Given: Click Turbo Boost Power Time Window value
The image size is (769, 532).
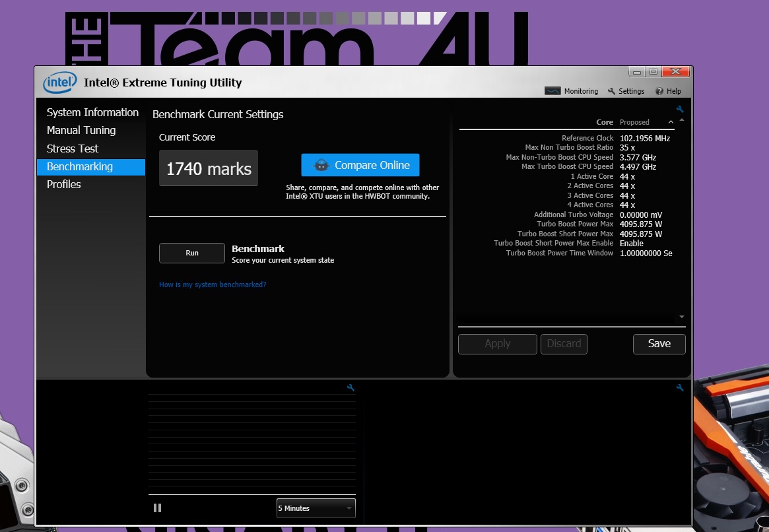Looking at the screenshot, I should click(x=646, y=253).
